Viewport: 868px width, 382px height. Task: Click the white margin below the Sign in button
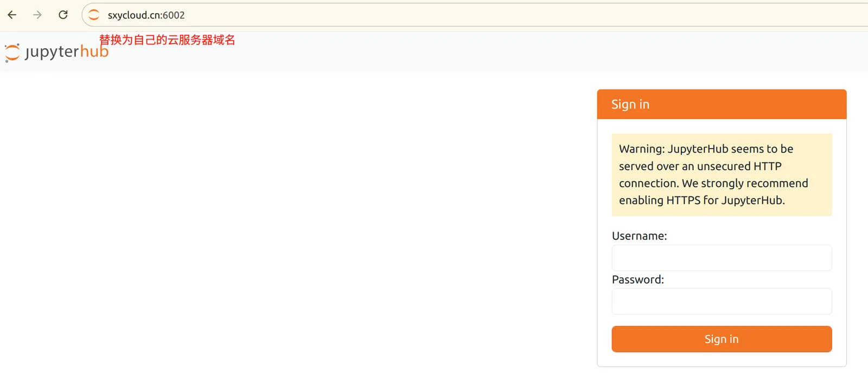coord(722,359)
